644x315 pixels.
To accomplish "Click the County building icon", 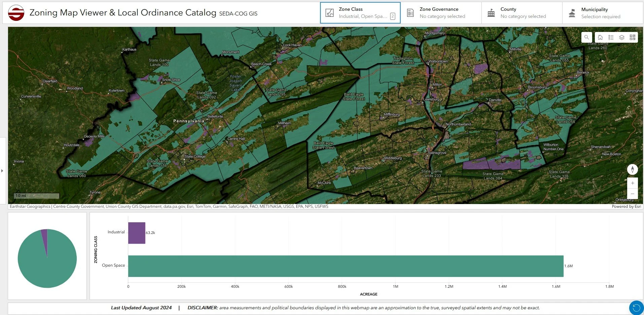I will (x=491, y=13).
